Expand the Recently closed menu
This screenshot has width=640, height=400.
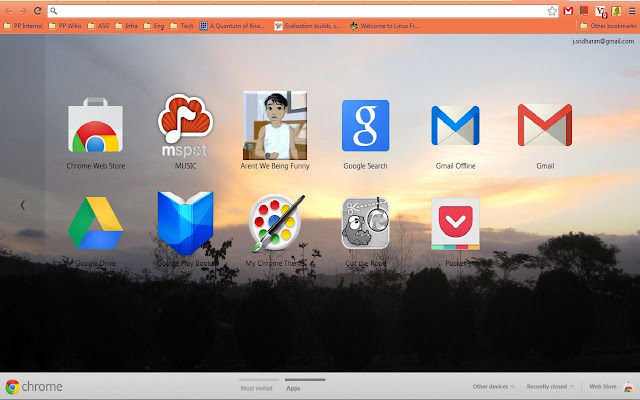[550, 387]
